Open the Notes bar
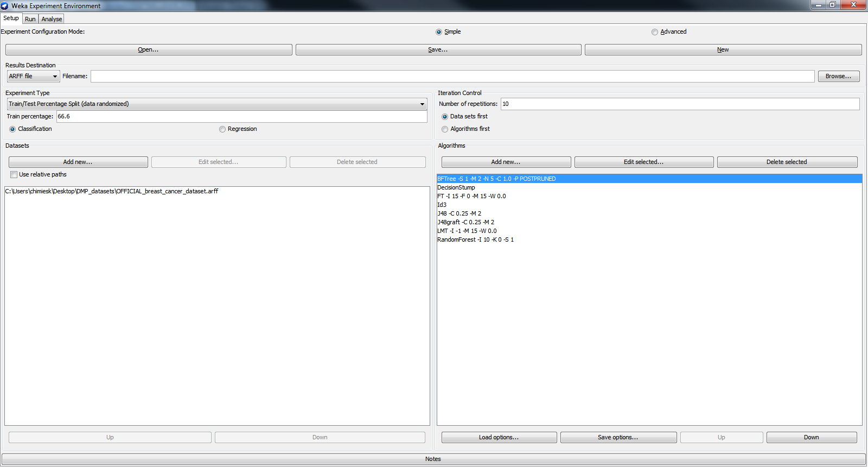Screen dimensions: 868x467 click(433, 459)
